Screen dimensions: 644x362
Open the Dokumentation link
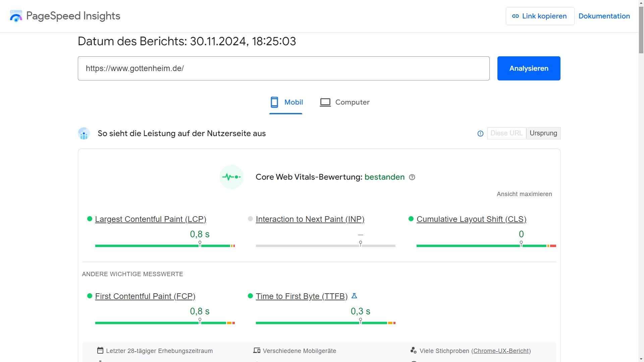604,16
